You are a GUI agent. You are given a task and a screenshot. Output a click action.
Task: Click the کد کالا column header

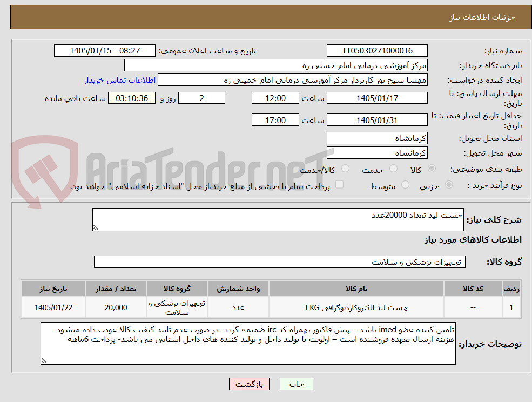(x=473, y=289)
